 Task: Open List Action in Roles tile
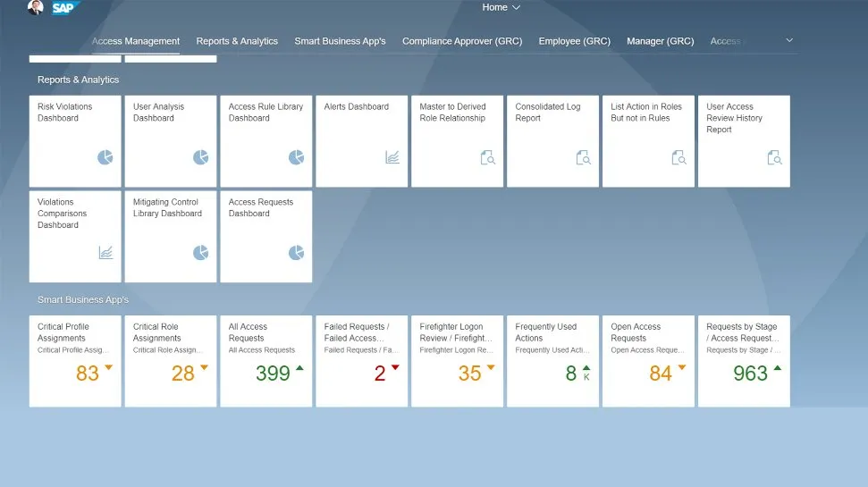tap(648, 140)
